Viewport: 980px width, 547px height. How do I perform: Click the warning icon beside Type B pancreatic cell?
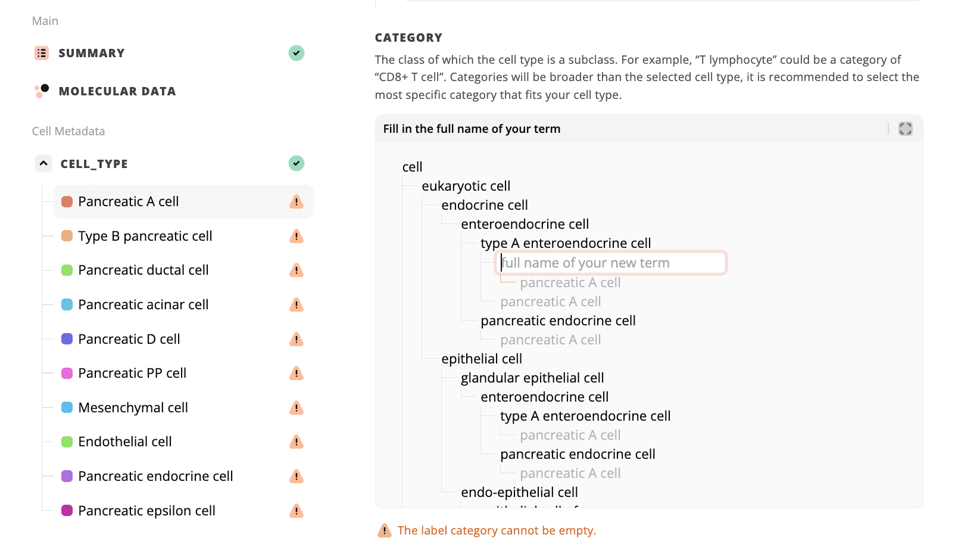click(x=297, y=237)
